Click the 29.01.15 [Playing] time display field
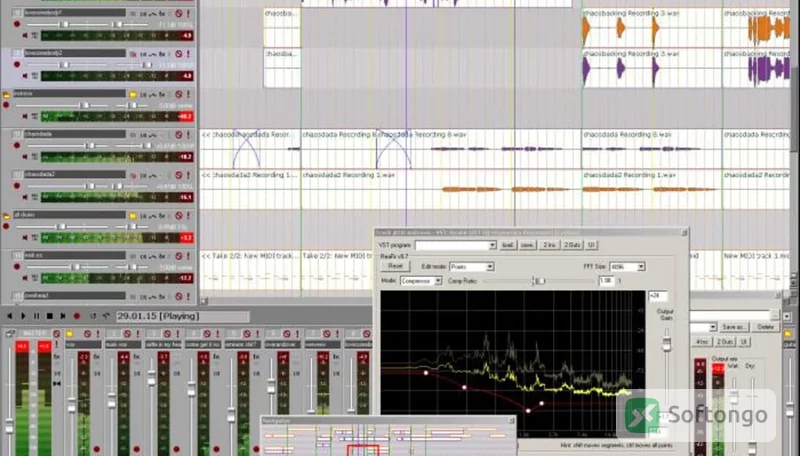This screenshot has height=456, width=800. (x=183, y=316)
